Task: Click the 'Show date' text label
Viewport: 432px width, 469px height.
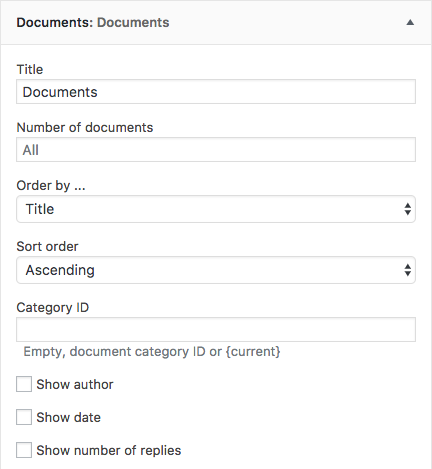Action: click(69, 417)
